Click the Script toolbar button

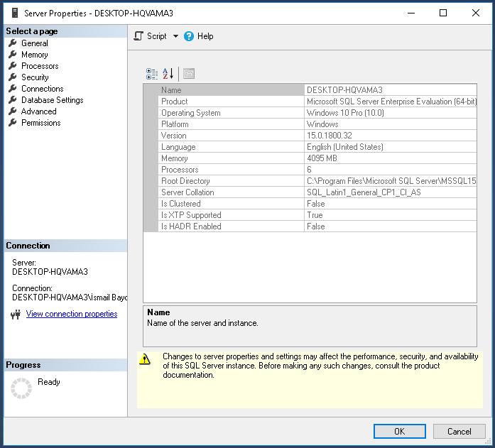tap(151, 36)
